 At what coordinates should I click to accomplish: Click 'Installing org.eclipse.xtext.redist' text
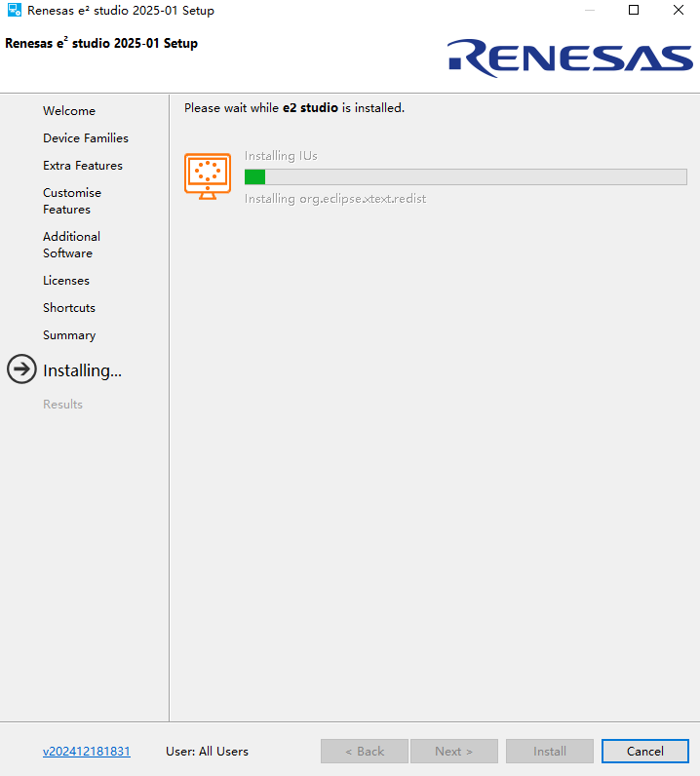pyautogui.click(x=335, y=199)
